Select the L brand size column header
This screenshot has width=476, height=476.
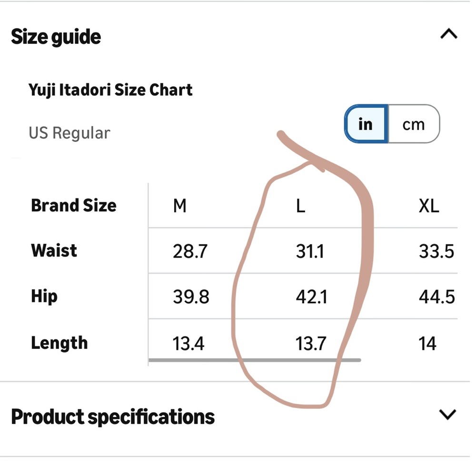pyautogui.click(x=300, y=206)
